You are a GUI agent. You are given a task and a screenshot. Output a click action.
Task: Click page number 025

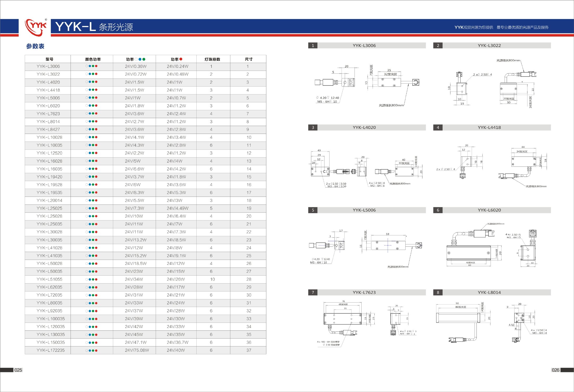(x=18, y=370)
